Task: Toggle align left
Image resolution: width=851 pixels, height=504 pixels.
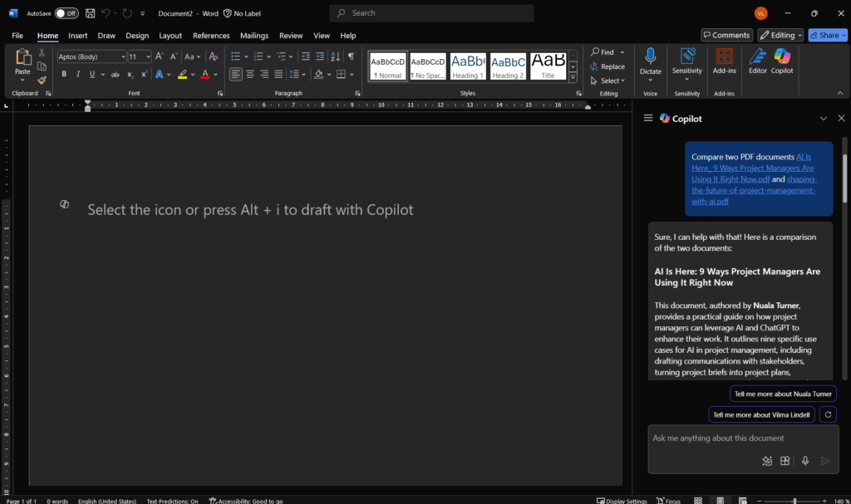Action: click(235, 75)
